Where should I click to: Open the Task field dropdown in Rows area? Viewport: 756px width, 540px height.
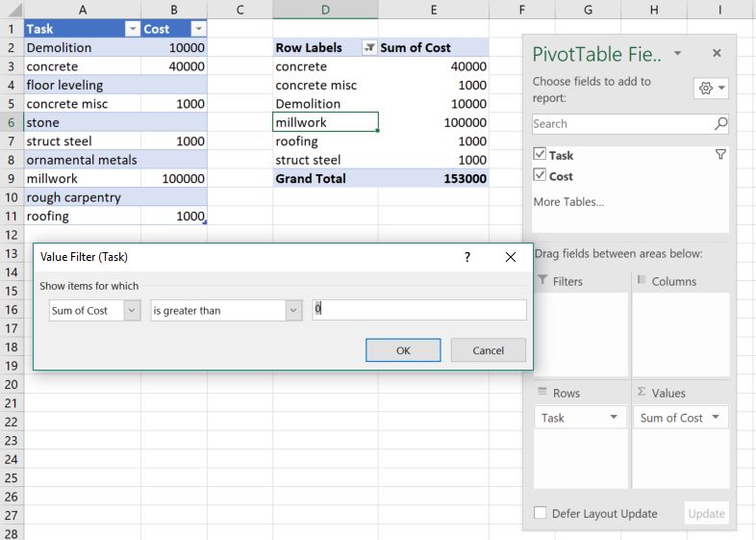614,417
